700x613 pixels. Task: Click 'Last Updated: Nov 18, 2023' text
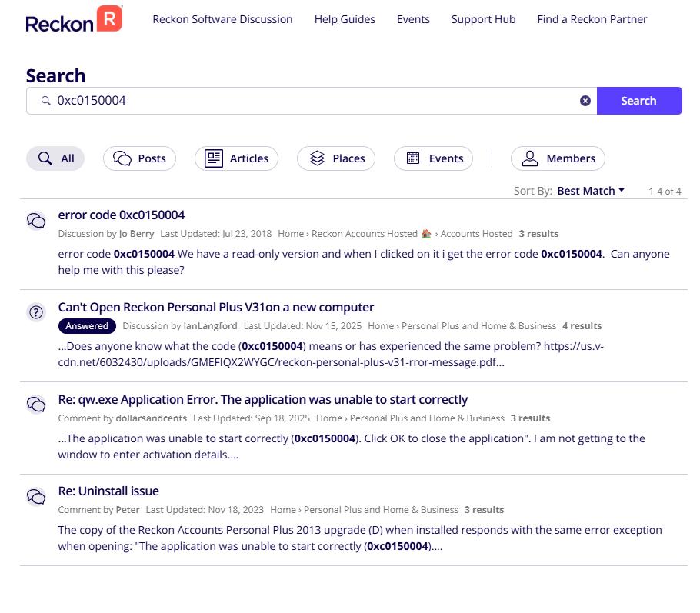pyautogui.click(x=205, y=510)
